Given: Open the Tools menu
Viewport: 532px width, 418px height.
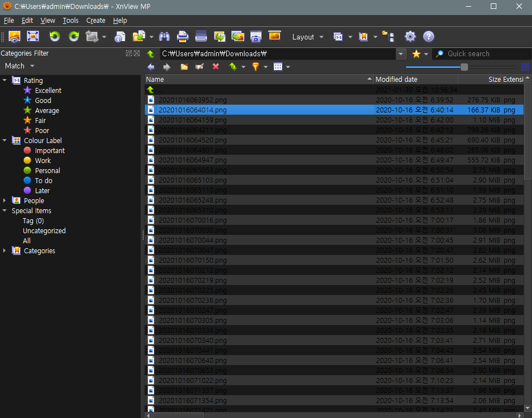Looking at the screenshot, I should click(71, 21).
